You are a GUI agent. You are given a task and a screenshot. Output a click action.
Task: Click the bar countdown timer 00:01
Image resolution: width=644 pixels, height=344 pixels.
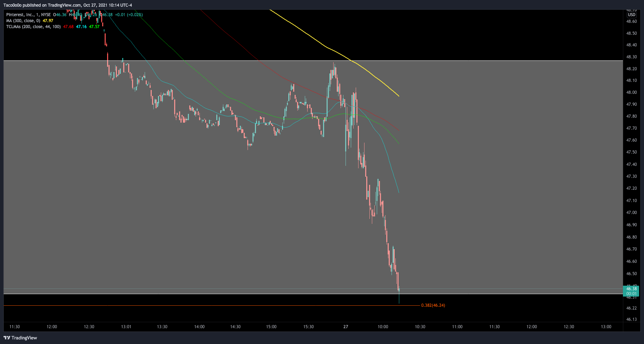tap(631, 294)
